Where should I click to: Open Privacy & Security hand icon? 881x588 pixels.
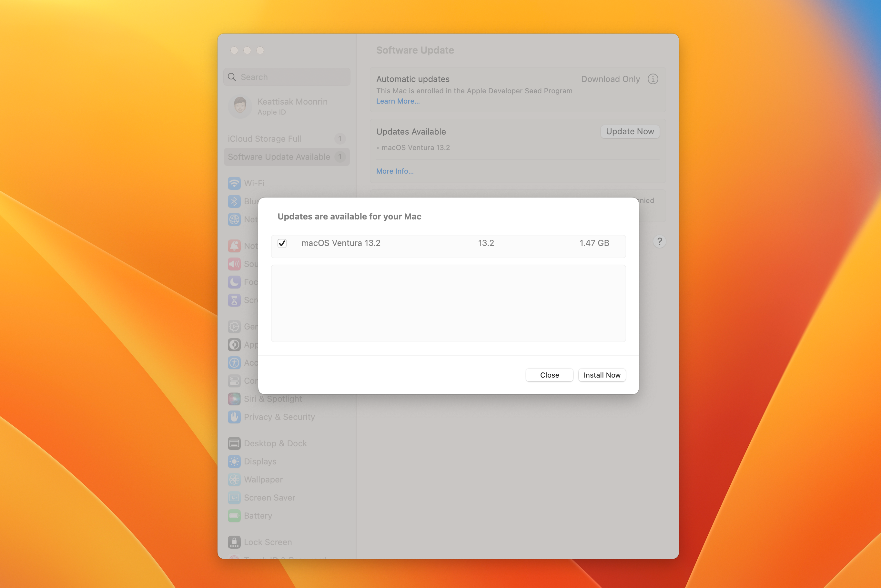coord(234,417)
